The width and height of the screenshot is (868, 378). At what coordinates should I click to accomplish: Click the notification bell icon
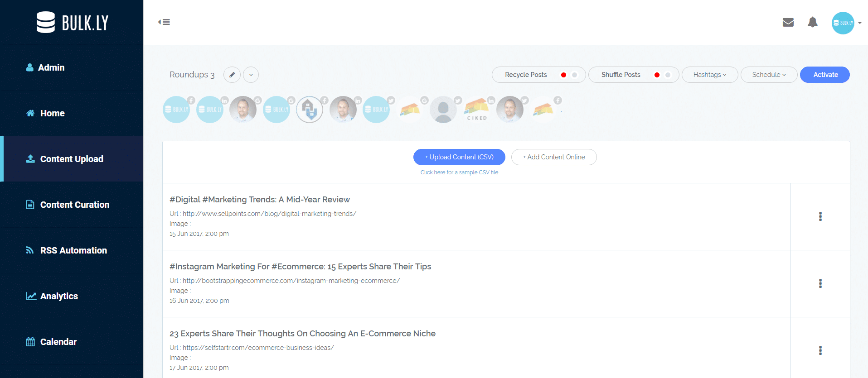812,22
